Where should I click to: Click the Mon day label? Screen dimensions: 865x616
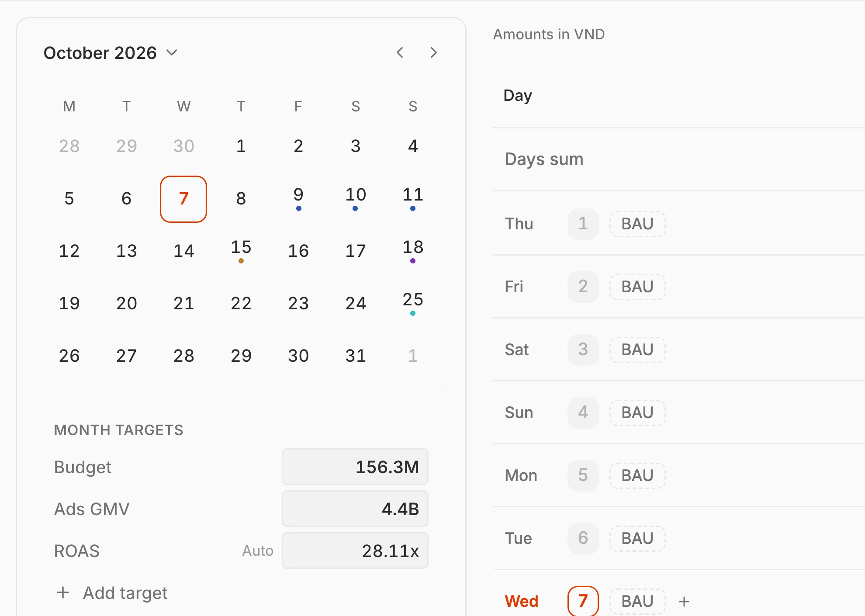521,476
